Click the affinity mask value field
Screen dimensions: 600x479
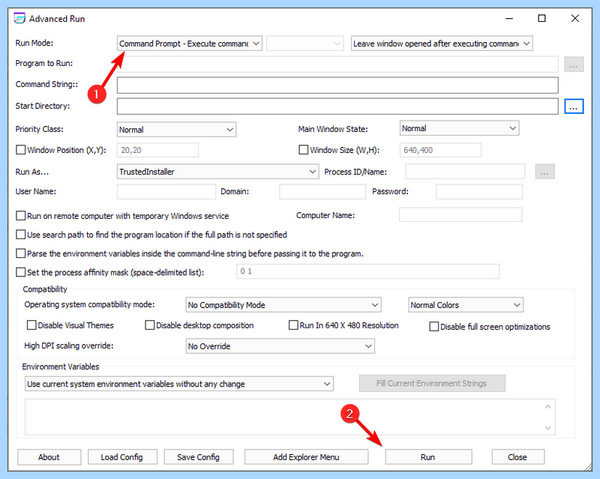368,271
